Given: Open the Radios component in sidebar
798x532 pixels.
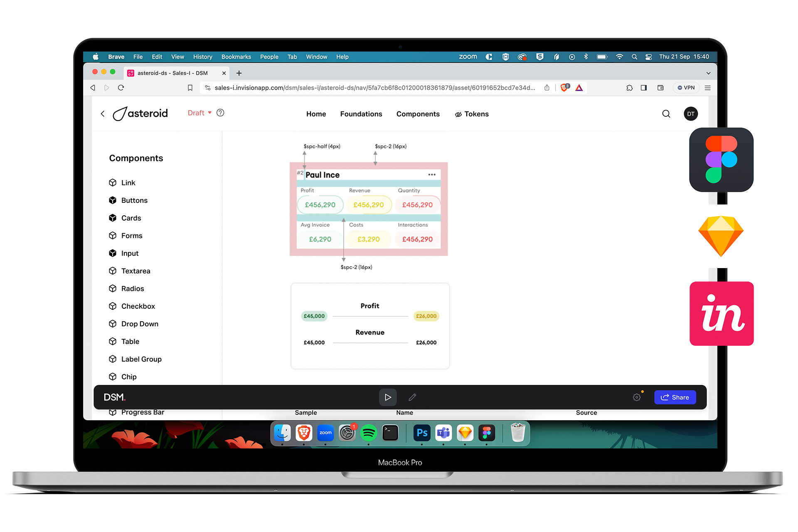Looking at the screenshot, I should 126,288.
